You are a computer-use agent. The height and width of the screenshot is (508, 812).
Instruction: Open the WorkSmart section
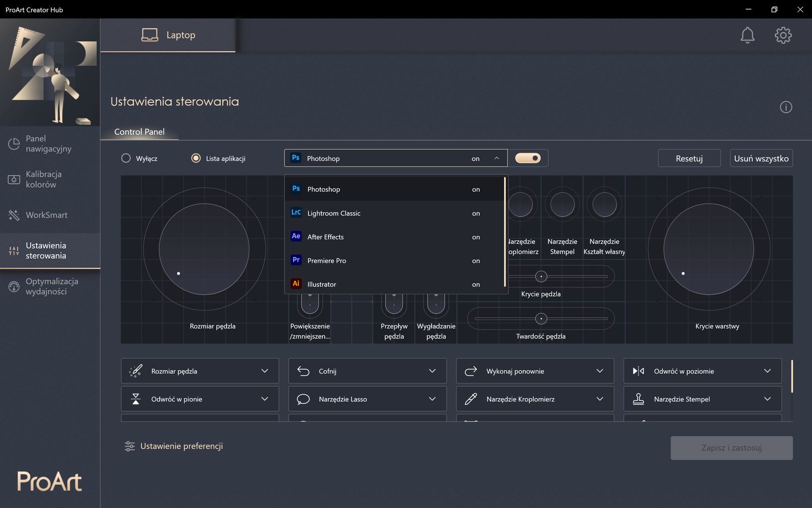click(x=50, y=215)
